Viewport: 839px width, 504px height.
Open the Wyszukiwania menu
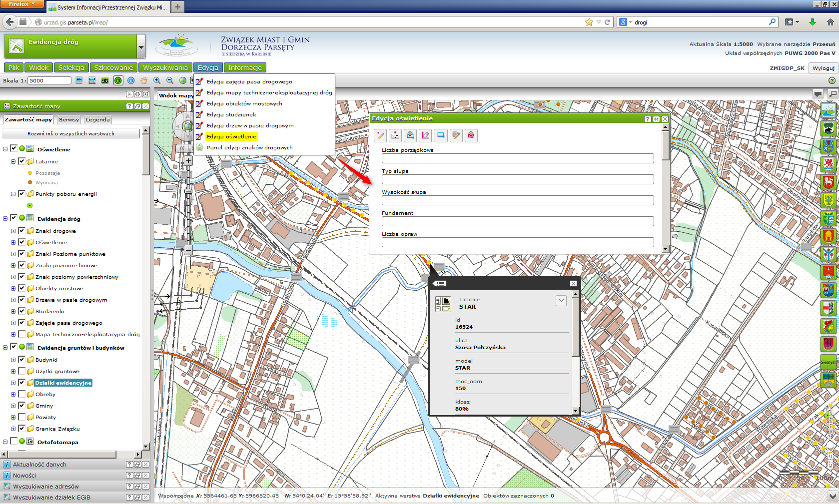[x=165, y=67]
